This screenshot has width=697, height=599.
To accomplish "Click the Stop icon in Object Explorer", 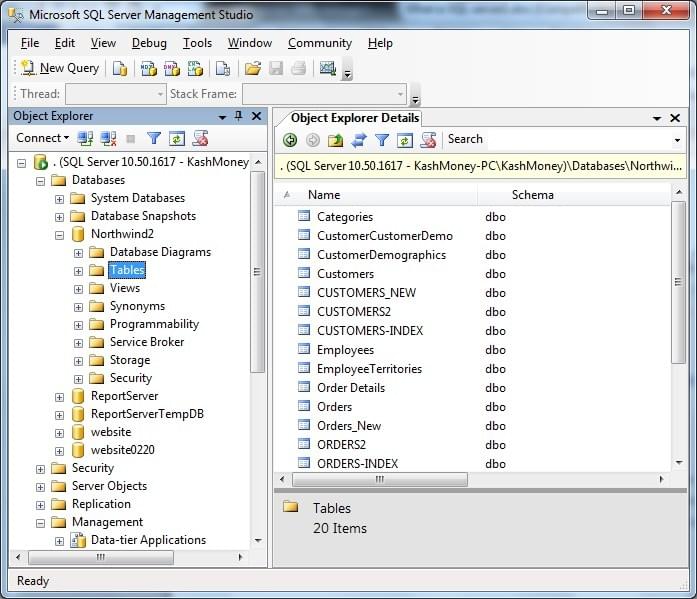I will click(x=131, y=139).
